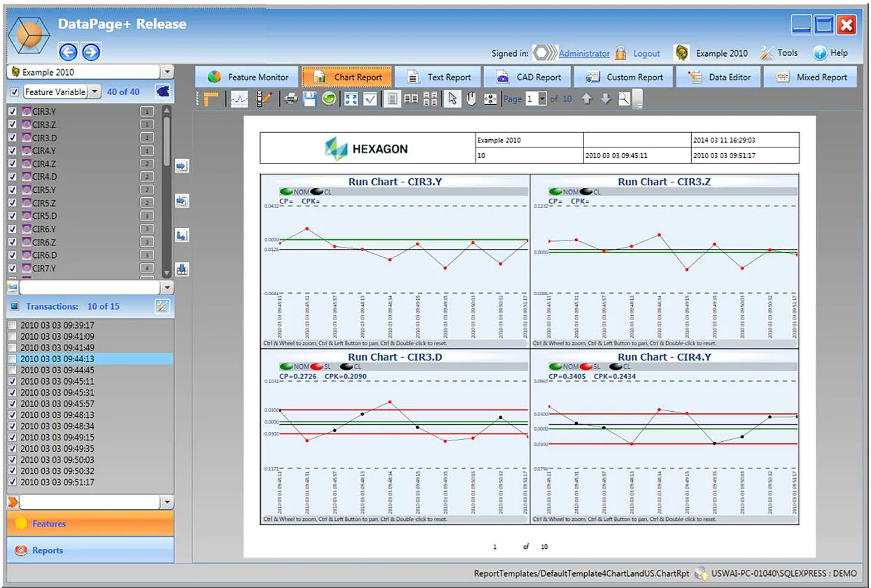Uncheck the 2010 03 03 09:45:11 transaction
Screen dimensions: 871x588
coord(12,382)
